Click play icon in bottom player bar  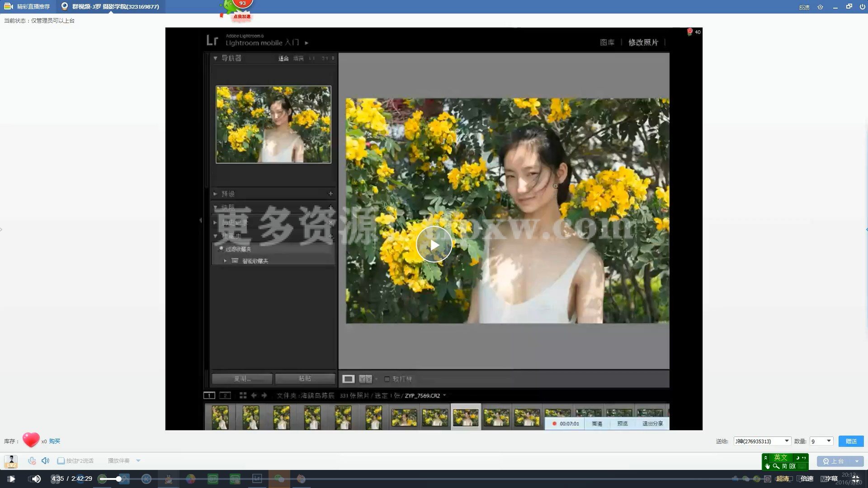tap(11, 479)
